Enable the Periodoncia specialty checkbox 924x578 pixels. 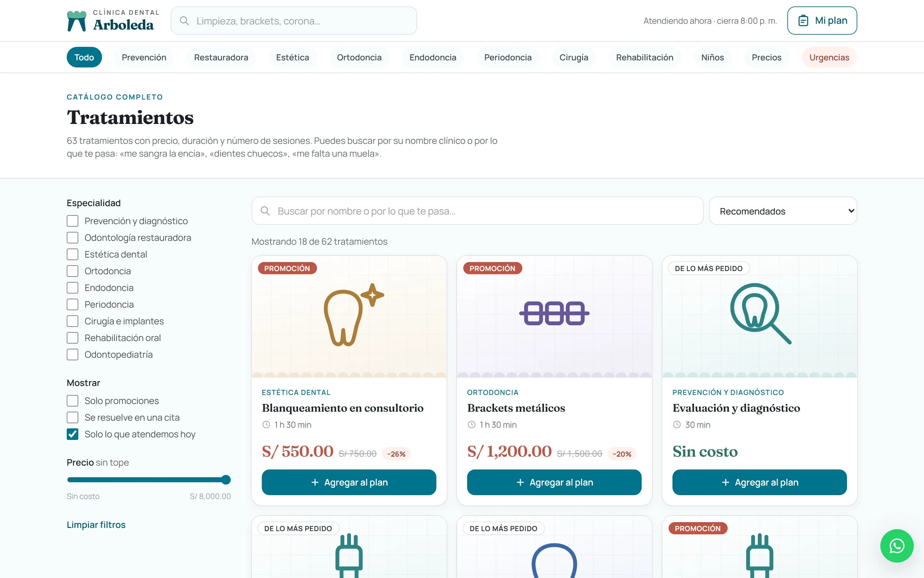[x=73, y=304]
